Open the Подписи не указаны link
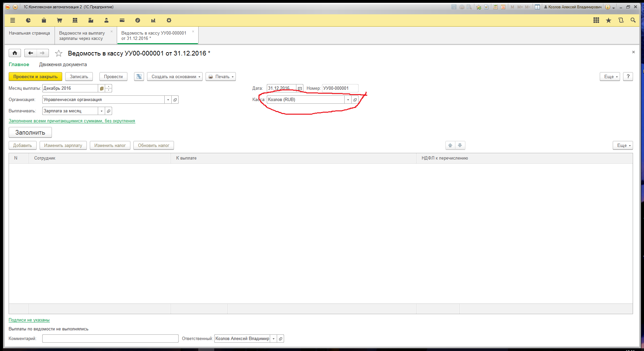 29,320
